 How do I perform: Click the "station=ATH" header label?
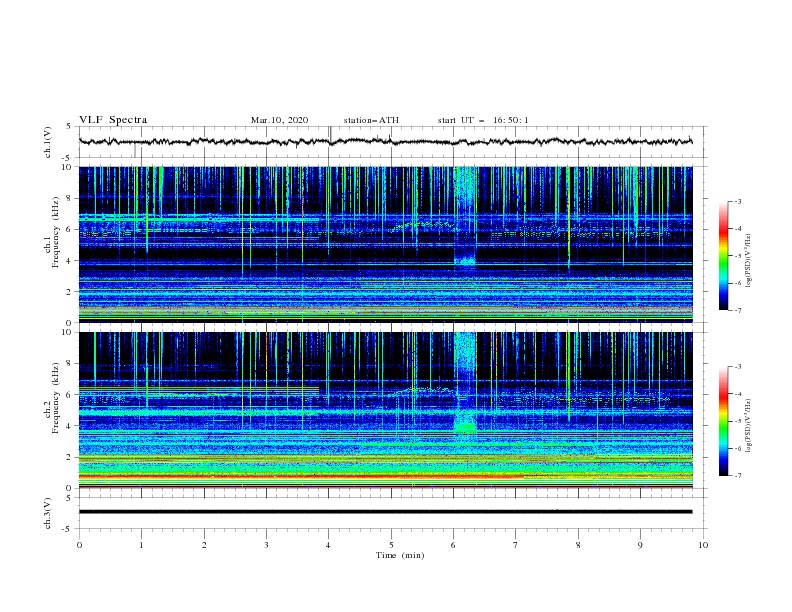click(x=371, y=120)
